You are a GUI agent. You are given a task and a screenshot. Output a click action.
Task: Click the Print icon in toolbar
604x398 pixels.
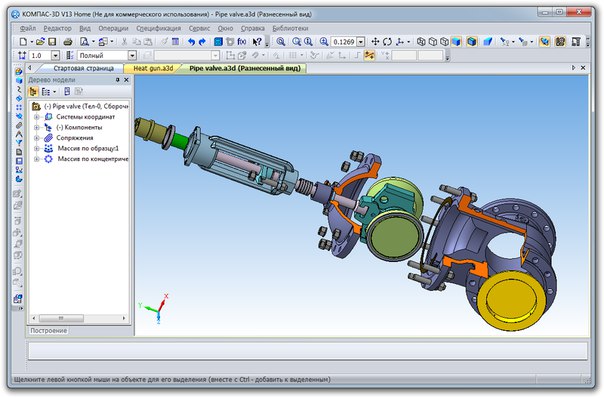tap(68, 42)
